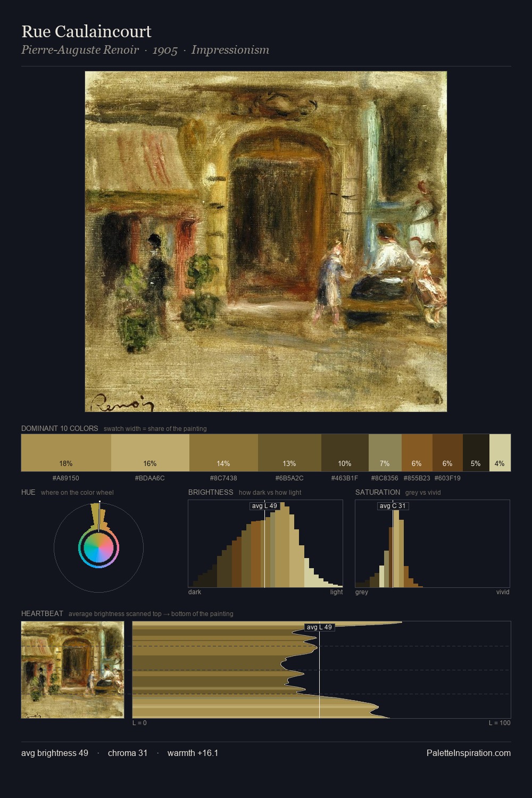This screenshot has height=798, width=532.
Task: Select the second 6% swatch #603F19
Action: click(447, 453)
